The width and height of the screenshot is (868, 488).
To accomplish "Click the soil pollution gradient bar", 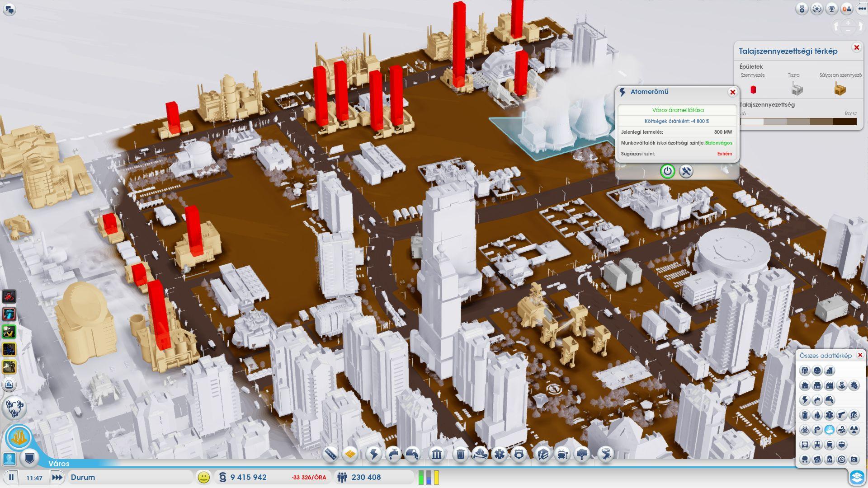I will click(798, 122).
